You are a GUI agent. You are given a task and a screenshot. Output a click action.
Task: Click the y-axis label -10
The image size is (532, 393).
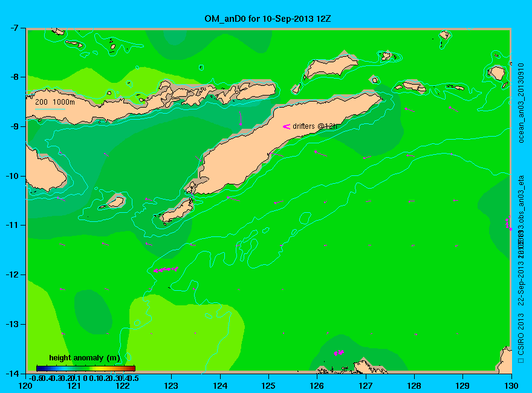tap(12, 176)
